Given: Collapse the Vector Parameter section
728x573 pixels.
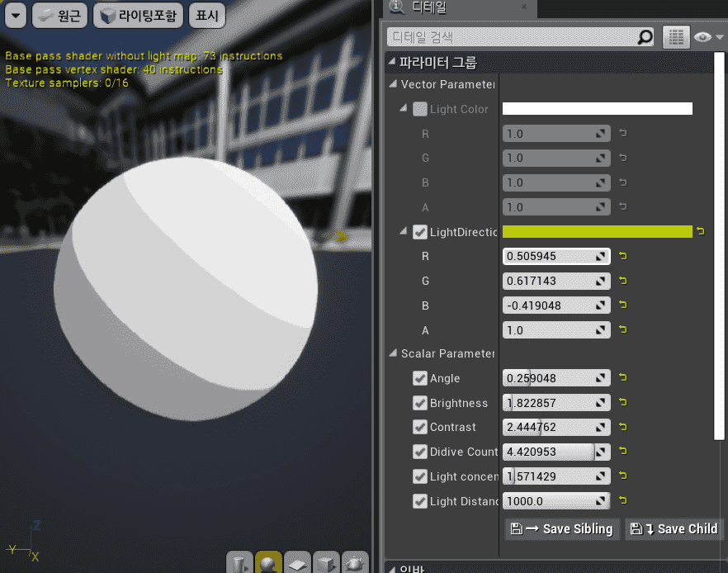Looking at the screenshot, I should click(x=393, y=84).
